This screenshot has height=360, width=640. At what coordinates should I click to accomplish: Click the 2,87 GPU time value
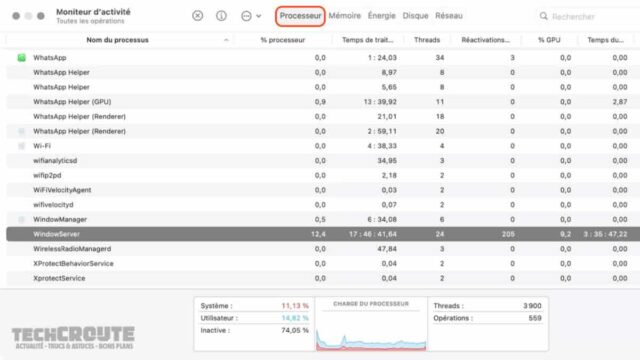620,102
